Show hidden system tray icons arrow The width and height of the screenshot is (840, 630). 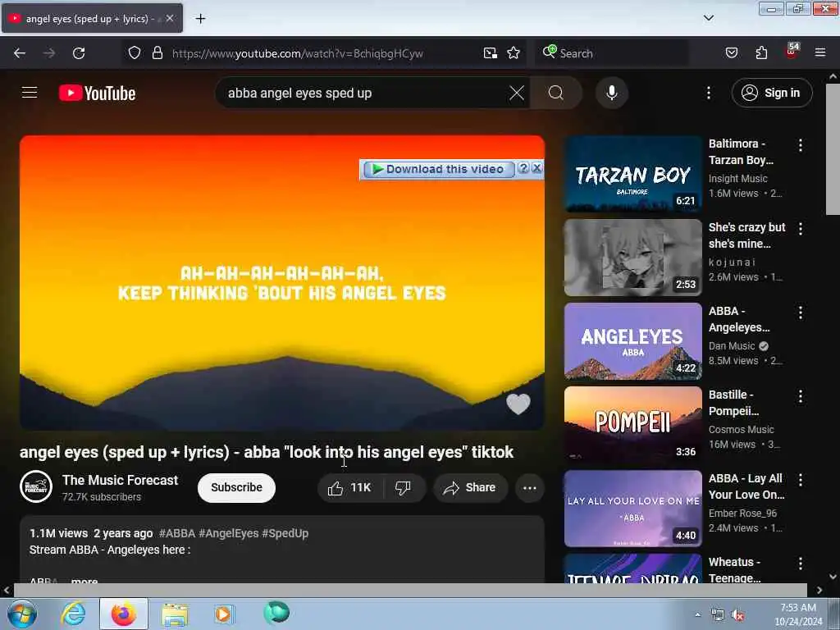click(x=697, y=614)
